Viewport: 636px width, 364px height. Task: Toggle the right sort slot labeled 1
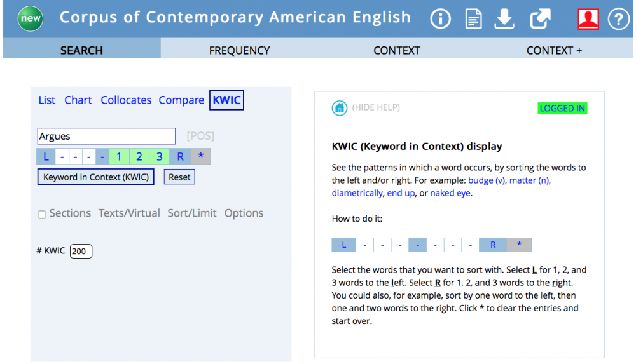click(x=119, y=156)
